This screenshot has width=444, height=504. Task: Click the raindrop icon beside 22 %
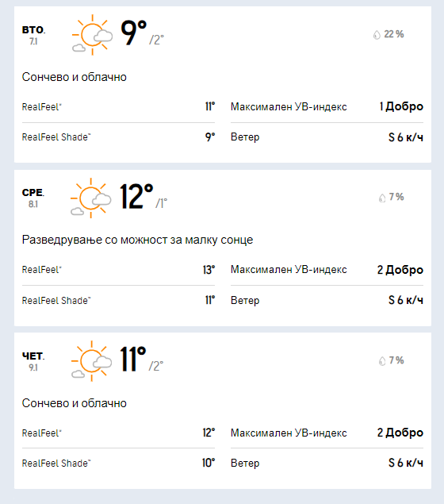coord(377,35)
